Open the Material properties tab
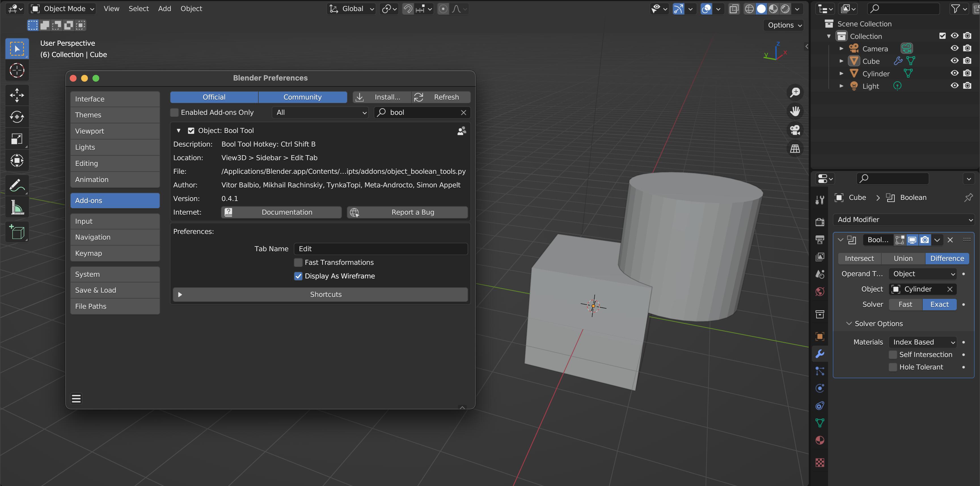Image resolution: width=980 pixels, height=486 pixels. (820, 440)
